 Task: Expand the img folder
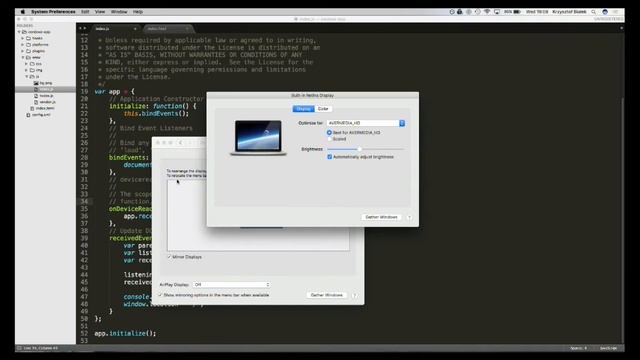point(27,70)
